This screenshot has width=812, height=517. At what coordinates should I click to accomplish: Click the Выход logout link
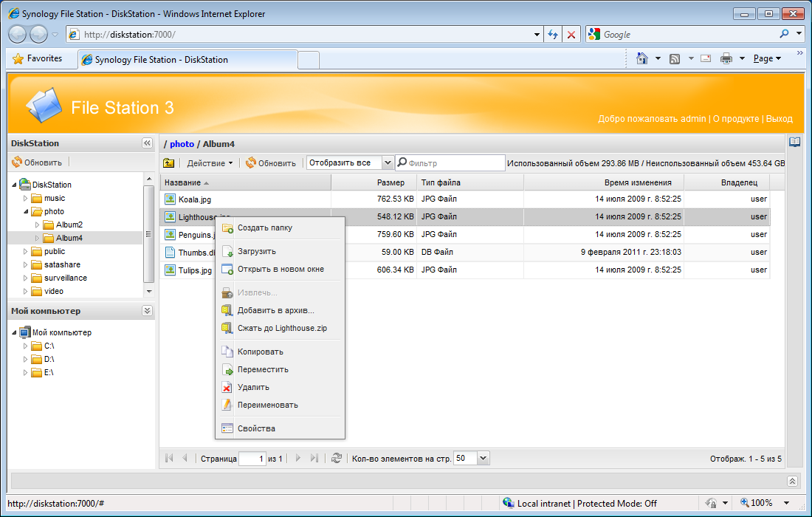click(780, 119)
